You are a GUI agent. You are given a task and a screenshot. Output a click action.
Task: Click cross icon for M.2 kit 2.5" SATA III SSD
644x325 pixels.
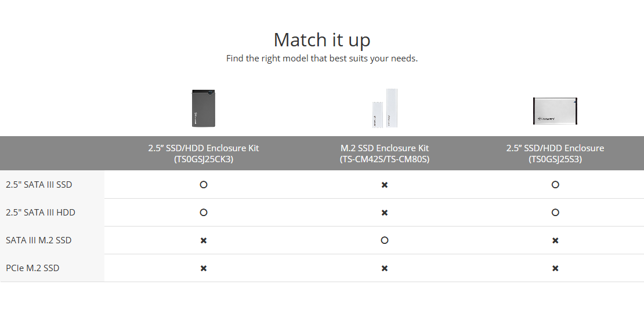click(x=385, y=185)
